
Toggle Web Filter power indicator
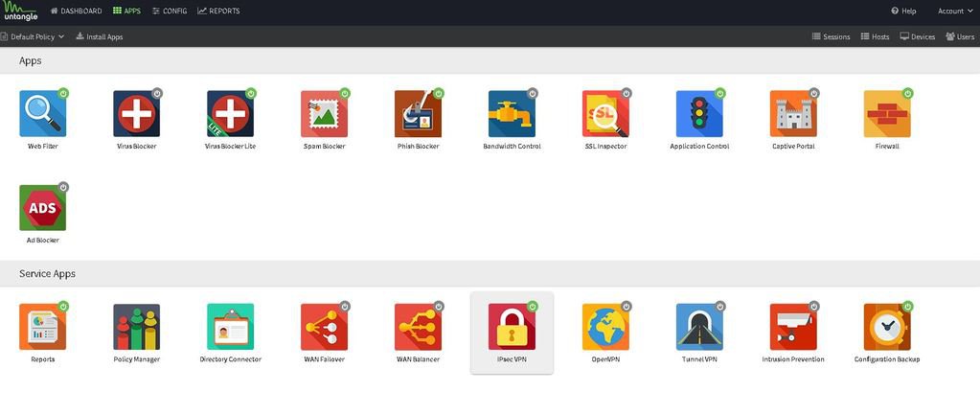[x=63, y=93]
